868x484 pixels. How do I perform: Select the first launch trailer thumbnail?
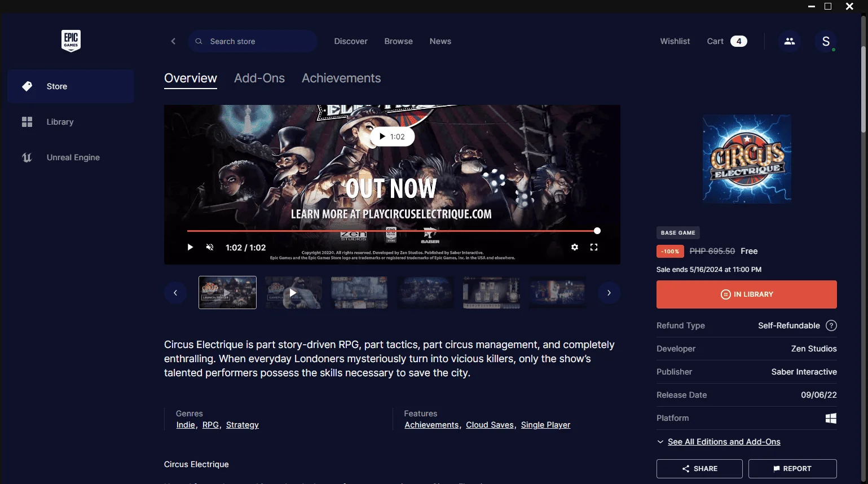pyautogui.click(x=227, y=292)
